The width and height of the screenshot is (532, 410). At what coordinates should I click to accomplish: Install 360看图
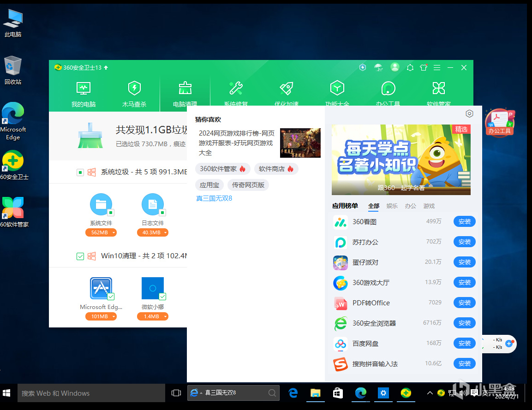point(465,222)
